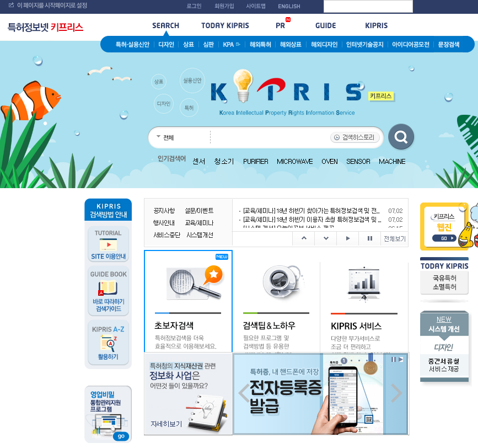Show next notice with down arrow
The height and width of the screenshot is (448, 478).
[326, 238]
